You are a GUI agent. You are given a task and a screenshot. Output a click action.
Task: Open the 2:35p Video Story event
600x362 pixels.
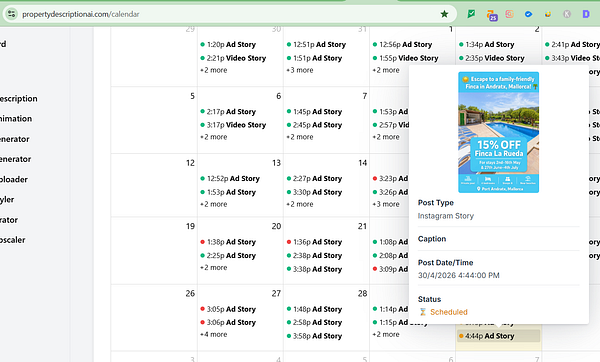tap(491, 58)
